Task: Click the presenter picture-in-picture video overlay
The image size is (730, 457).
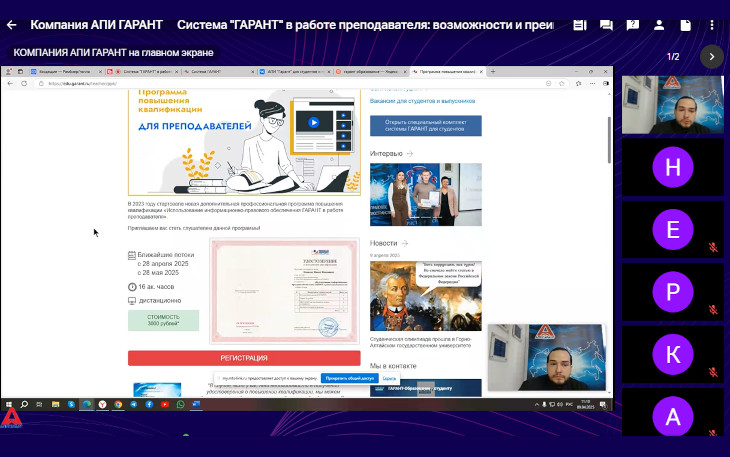Action: tap(547, 357)
